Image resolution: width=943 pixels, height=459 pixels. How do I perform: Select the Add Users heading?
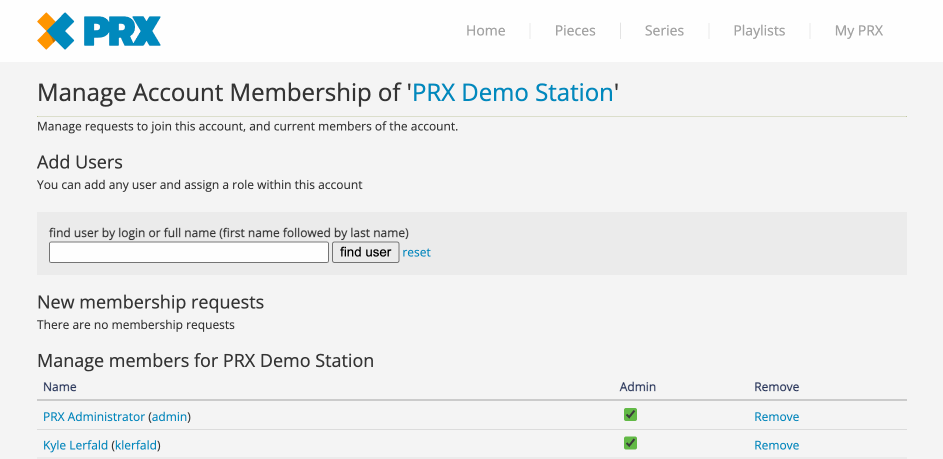(x=80, y=162)
